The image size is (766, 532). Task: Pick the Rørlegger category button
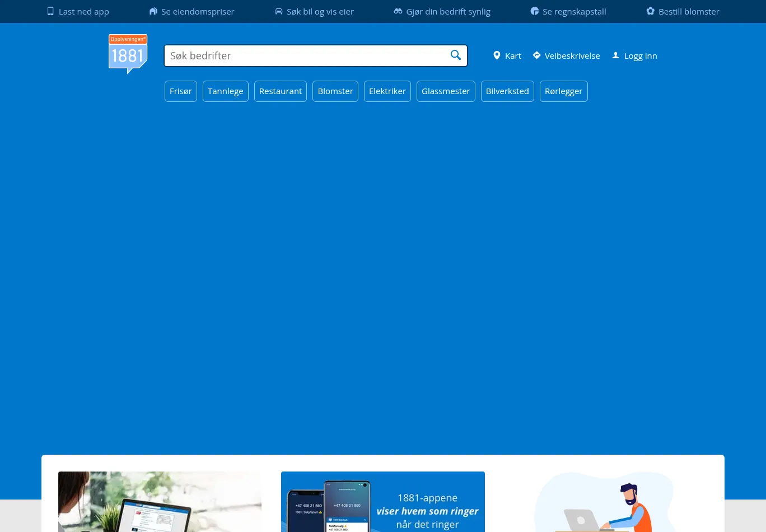pos(563,91)
